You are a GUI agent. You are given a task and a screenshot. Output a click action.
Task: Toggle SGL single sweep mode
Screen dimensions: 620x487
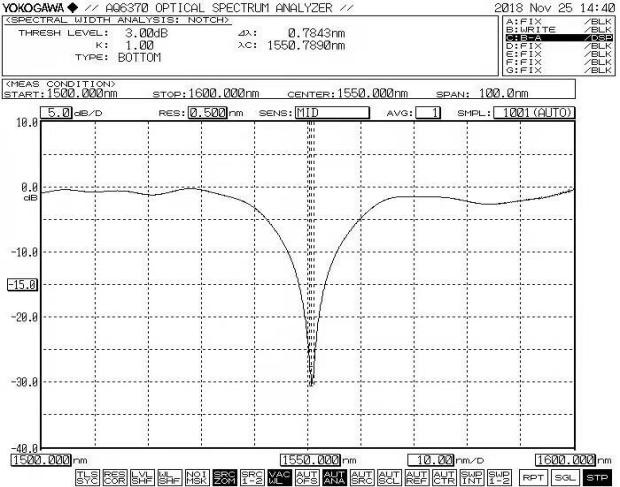pos(566,477)
